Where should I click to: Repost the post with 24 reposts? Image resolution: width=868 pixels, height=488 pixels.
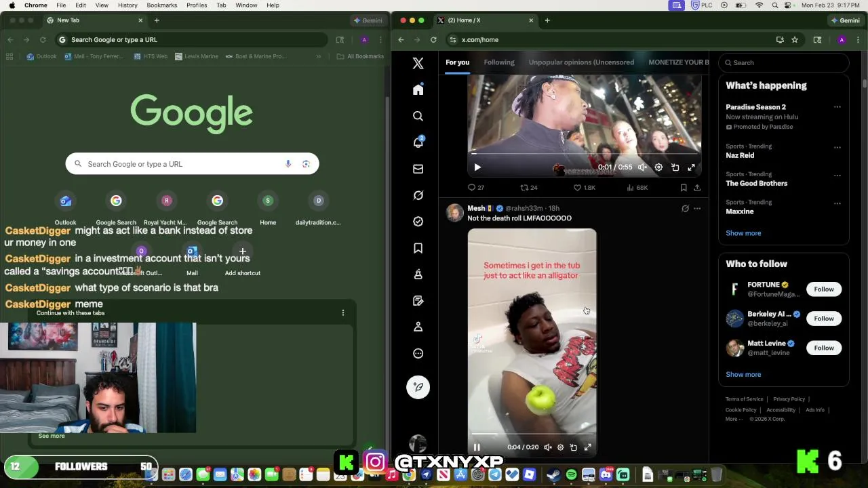click(x=528, y=188)
